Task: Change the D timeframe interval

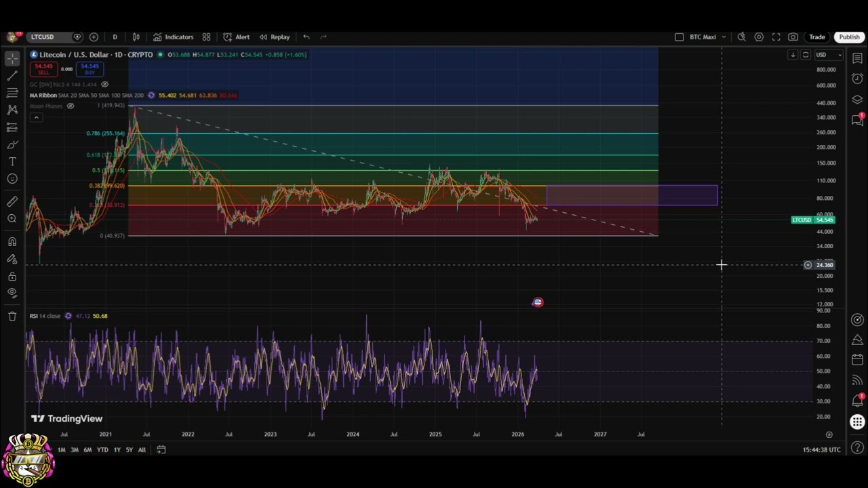Action: point(115,37)
